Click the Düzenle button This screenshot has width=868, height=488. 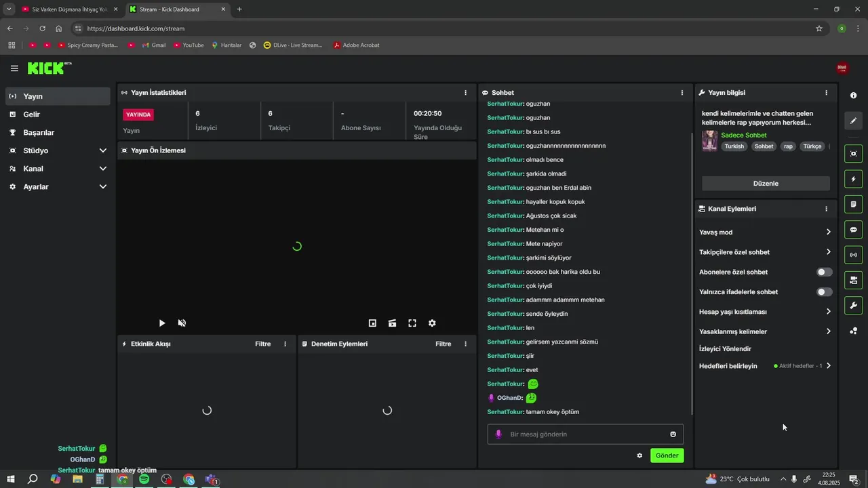tap(766, 184)
